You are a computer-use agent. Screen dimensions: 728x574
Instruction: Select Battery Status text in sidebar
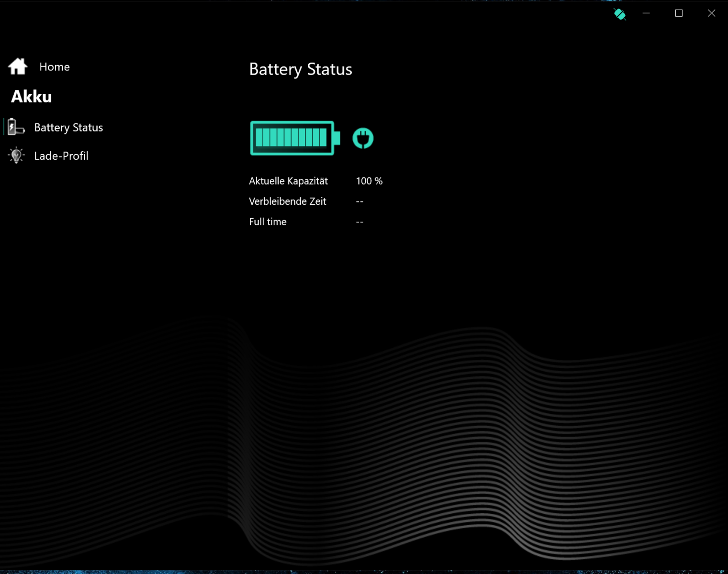(x=68, y=128)
